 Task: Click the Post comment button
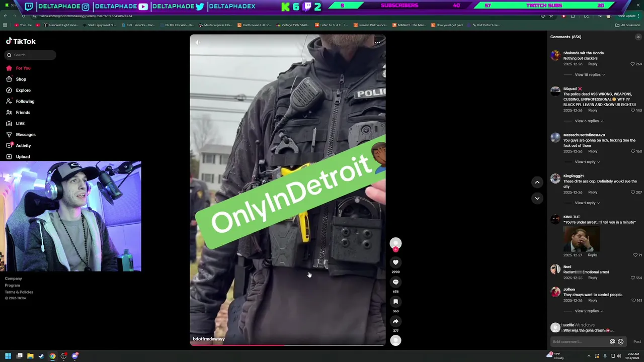click(637, 342)
